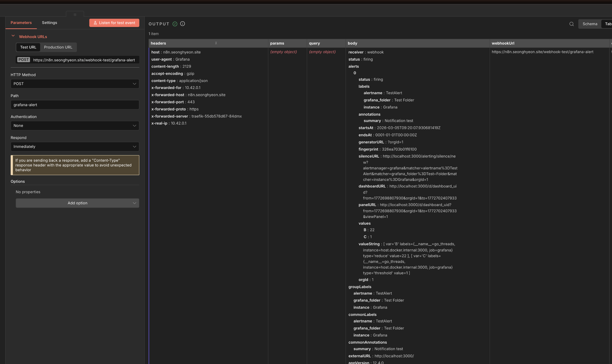Screen dimensions: 612x364
Task: Open the Authentication dropdown
Action: point(75,125)
